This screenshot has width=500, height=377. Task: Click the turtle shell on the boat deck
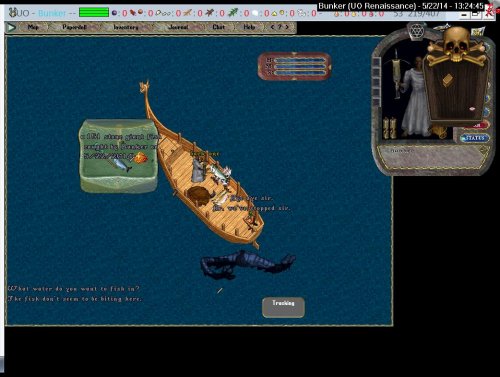199,196
